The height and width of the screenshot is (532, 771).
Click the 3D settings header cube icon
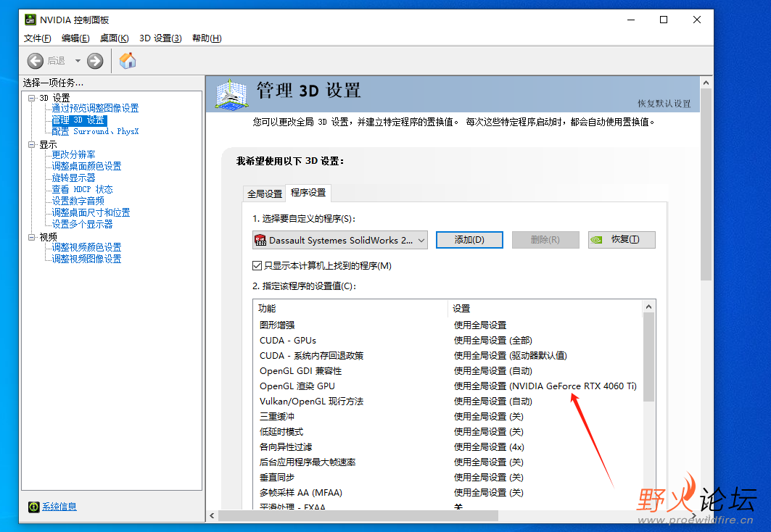pos(231,94)
